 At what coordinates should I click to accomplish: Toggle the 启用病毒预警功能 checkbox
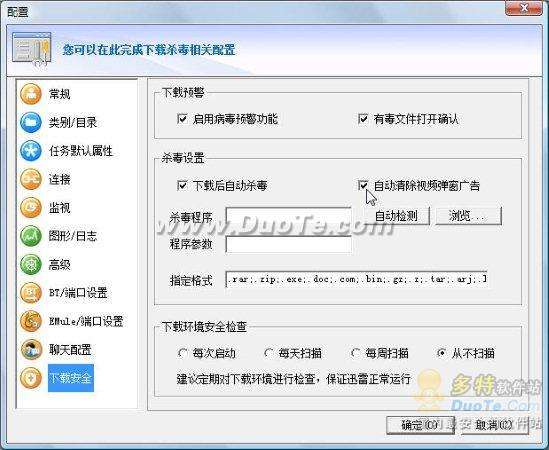coord(182,119)
